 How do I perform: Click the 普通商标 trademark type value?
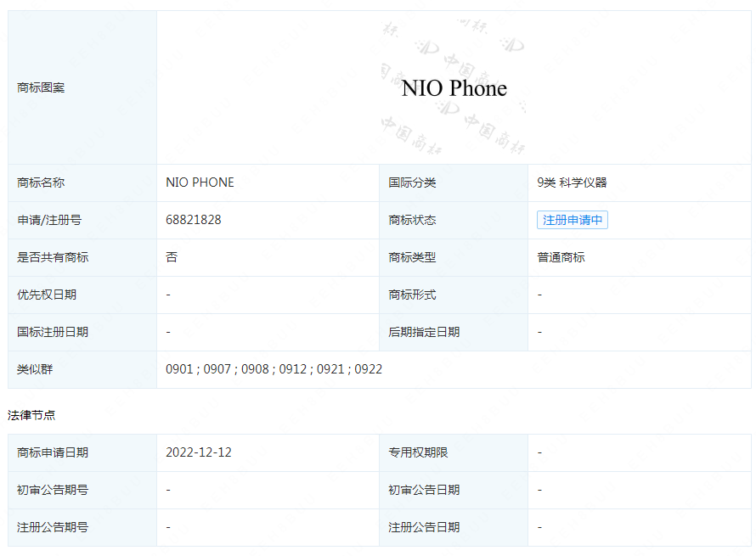click(561, 257)
